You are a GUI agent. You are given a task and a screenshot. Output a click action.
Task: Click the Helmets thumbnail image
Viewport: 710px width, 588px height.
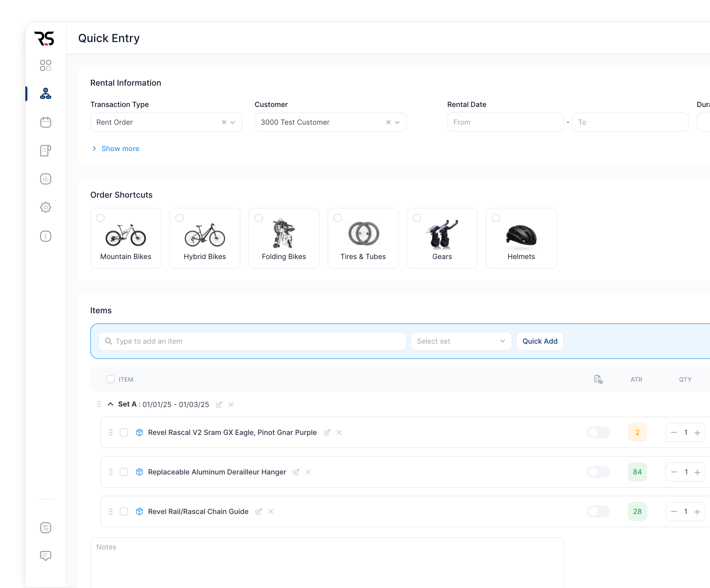tap(521, 235)
